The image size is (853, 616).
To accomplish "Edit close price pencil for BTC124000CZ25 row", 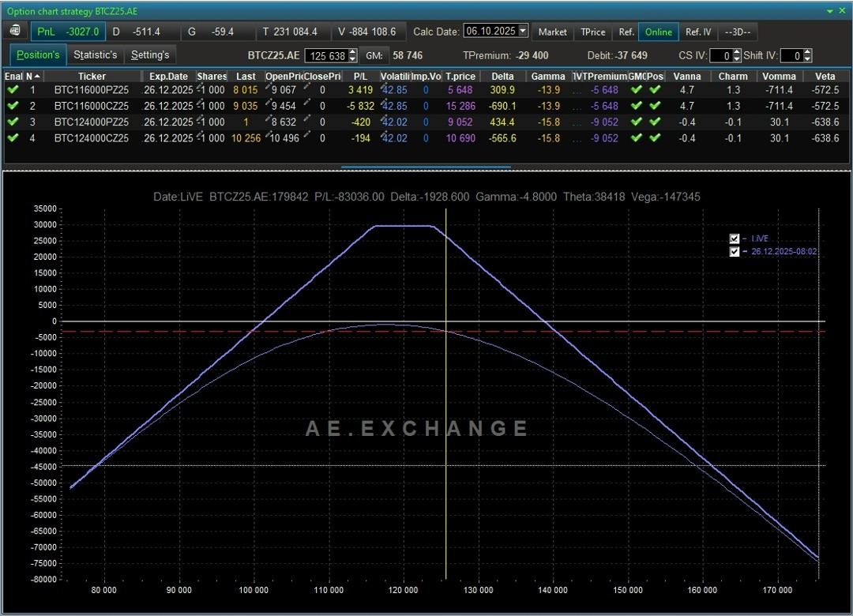I will coord(307,135).
